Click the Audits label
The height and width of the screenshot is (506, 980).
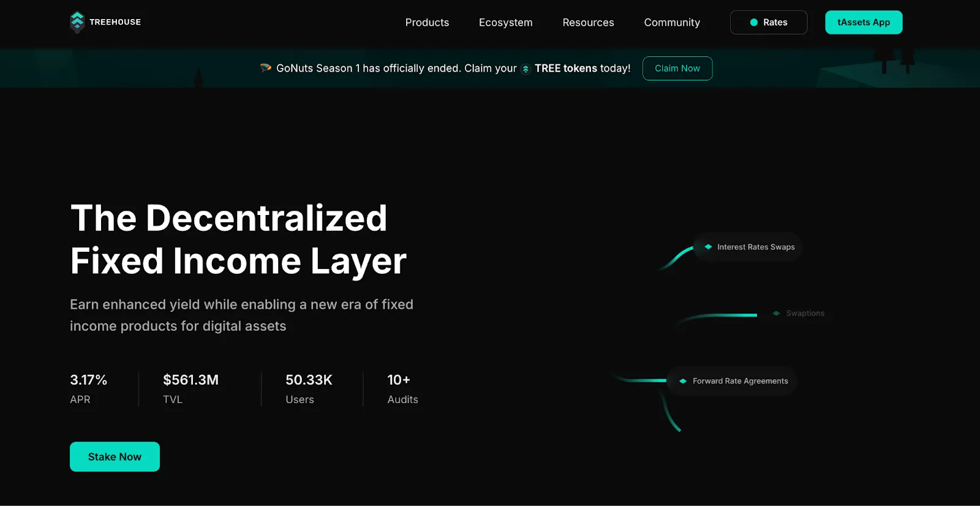[402, 399]
